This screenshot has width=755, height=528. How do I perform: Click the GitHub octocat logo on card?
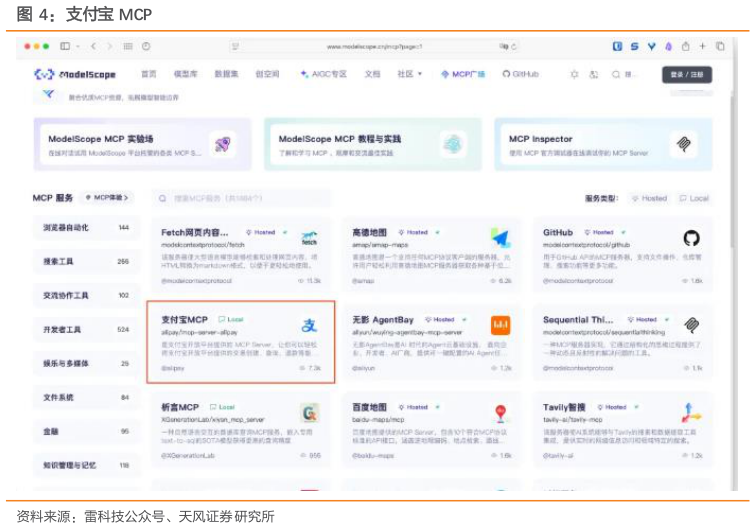coord(691,238)
